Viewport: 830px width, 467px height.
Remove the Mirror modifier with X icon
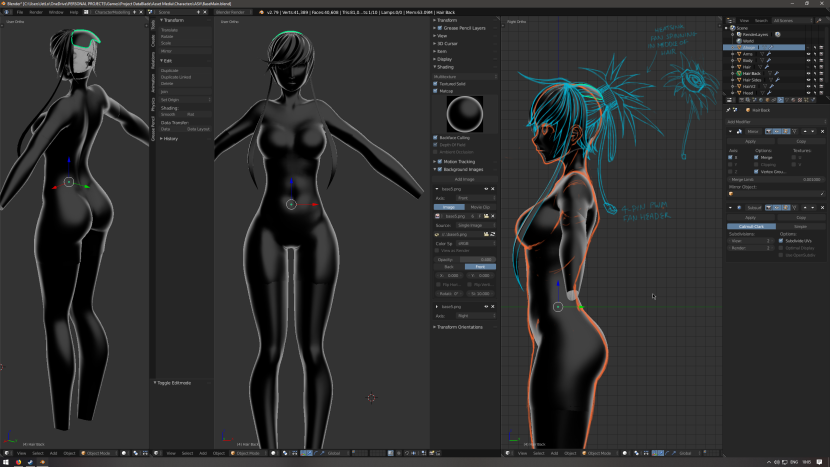coord(821,131)
